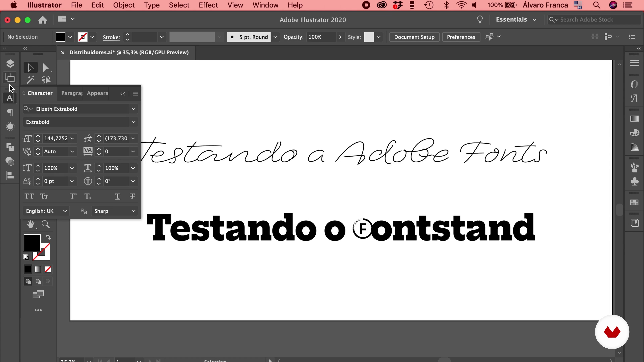Set paint to None
The width and height of the screenshot is (644, 362).
point(48,269)
